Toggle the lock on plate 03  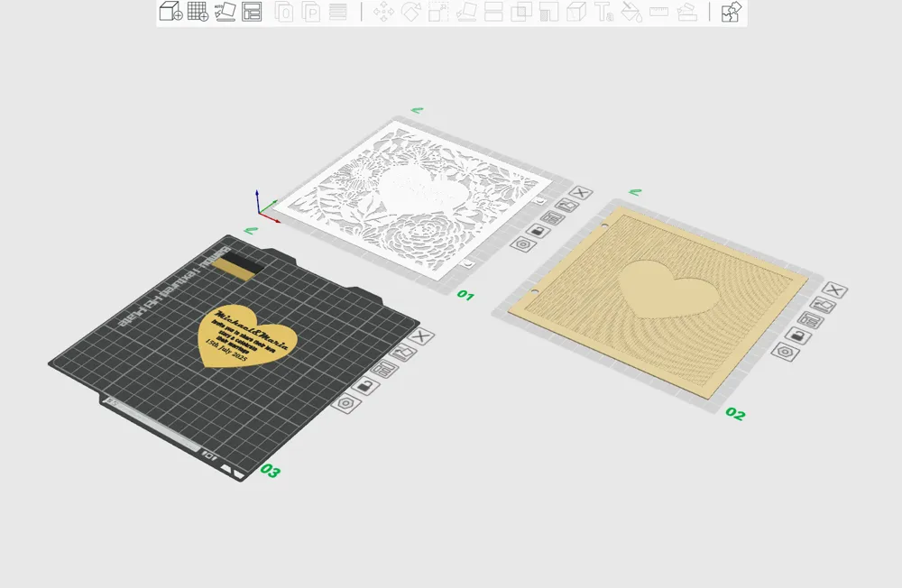click(x=364, y=386)
